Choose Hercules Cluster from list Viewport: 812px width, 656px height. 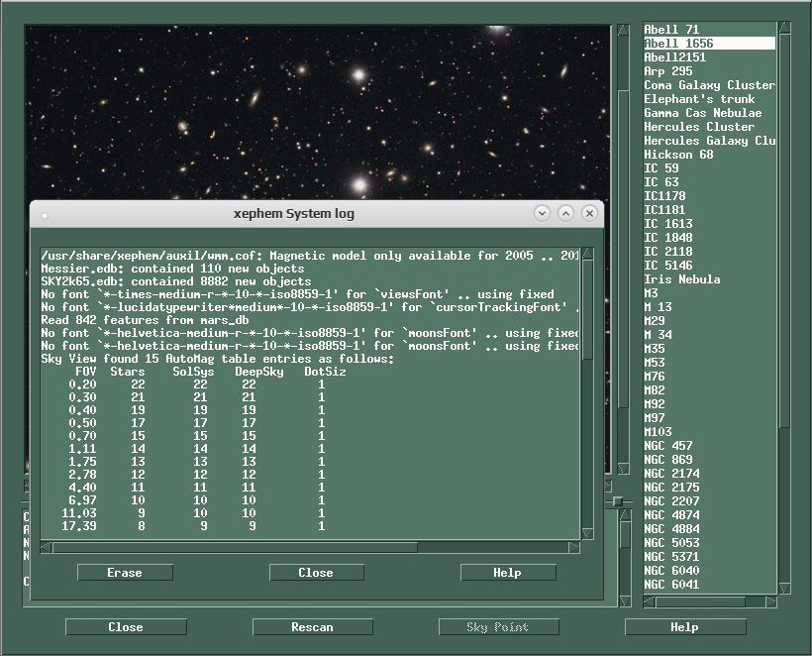709,127
